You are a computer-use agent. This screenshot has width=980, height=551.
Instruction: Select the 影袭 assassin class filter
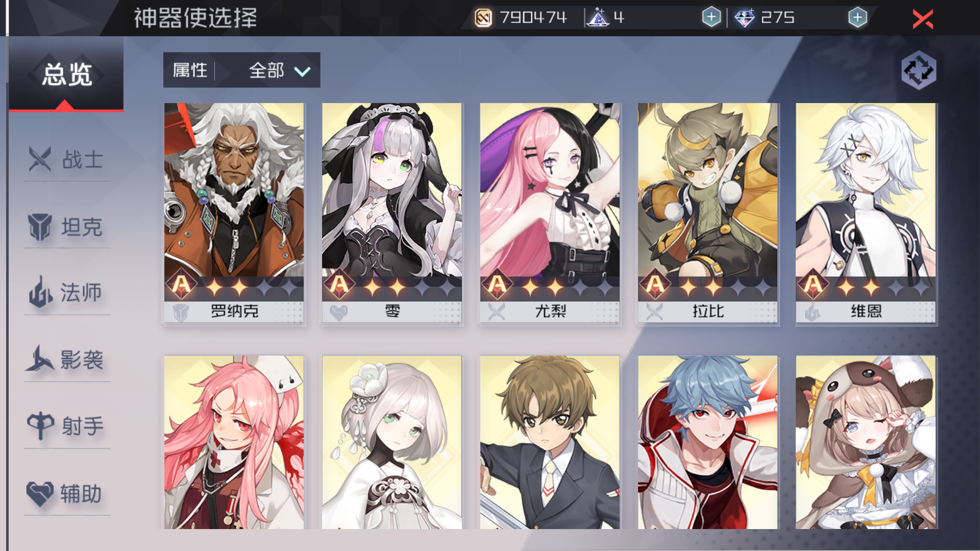pyautogui.click(x=67, y=360)
